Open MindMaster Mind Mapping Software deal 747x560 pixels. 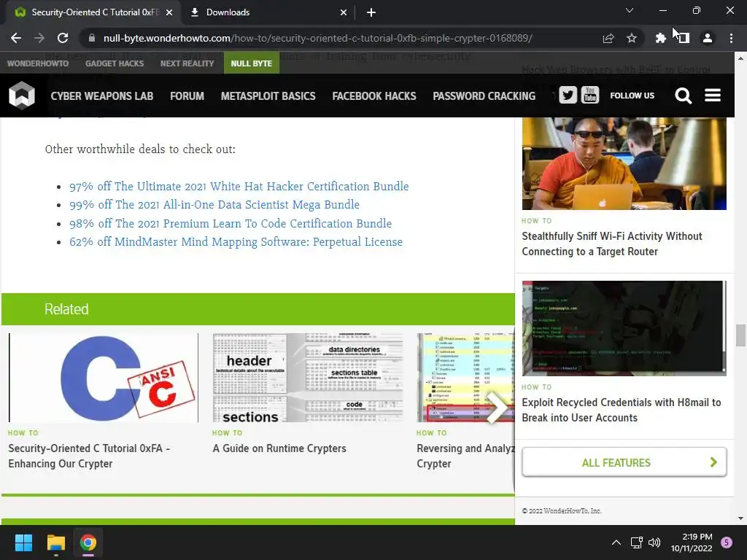point(236,242)
